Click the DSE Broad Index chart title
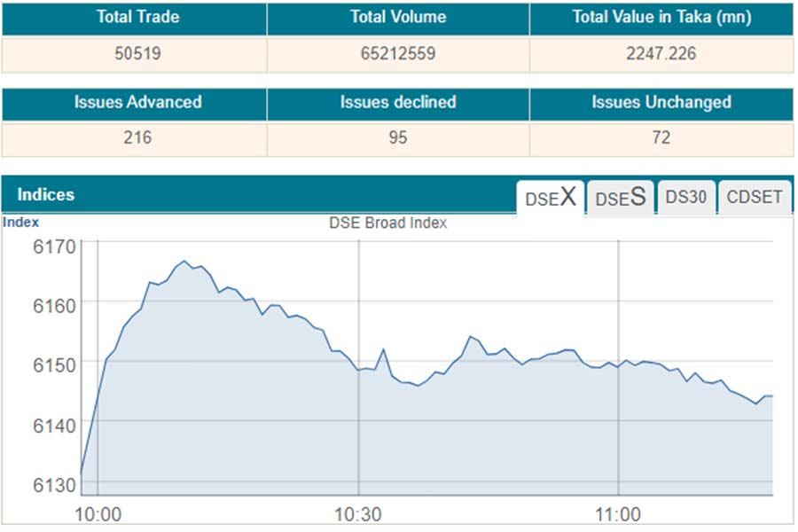 pyautogui.click(x=388, y=223)
